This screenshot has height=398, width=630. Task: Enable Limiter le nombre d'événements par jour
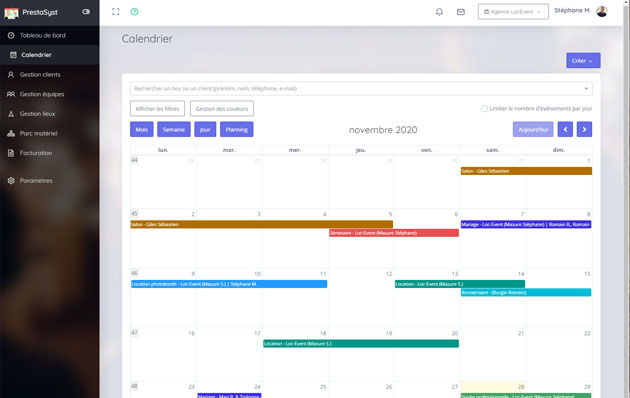point(485,108)
